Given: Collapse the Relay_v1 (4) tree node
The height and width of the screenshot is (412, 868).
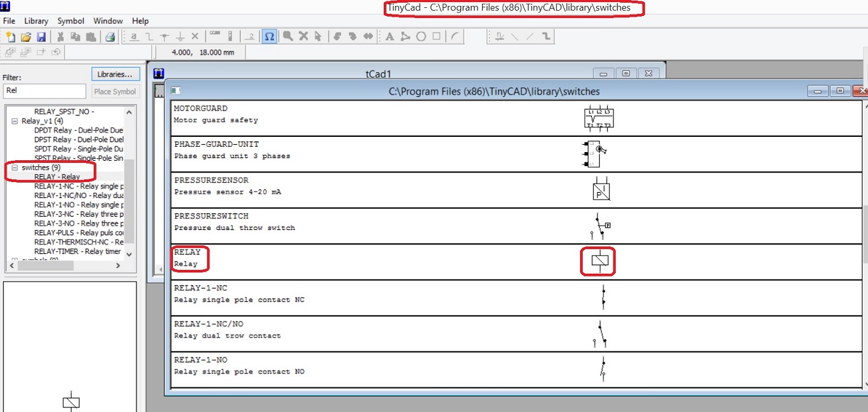Looking at the screenshot, I should pyautogui.click(x=15, y=121).
